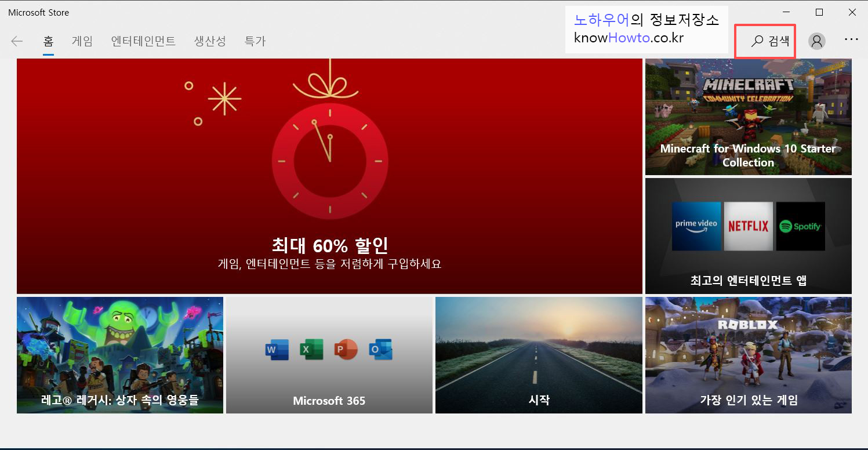
Task: Minimize the Microsoft Store window
Action: coord(786,12)
